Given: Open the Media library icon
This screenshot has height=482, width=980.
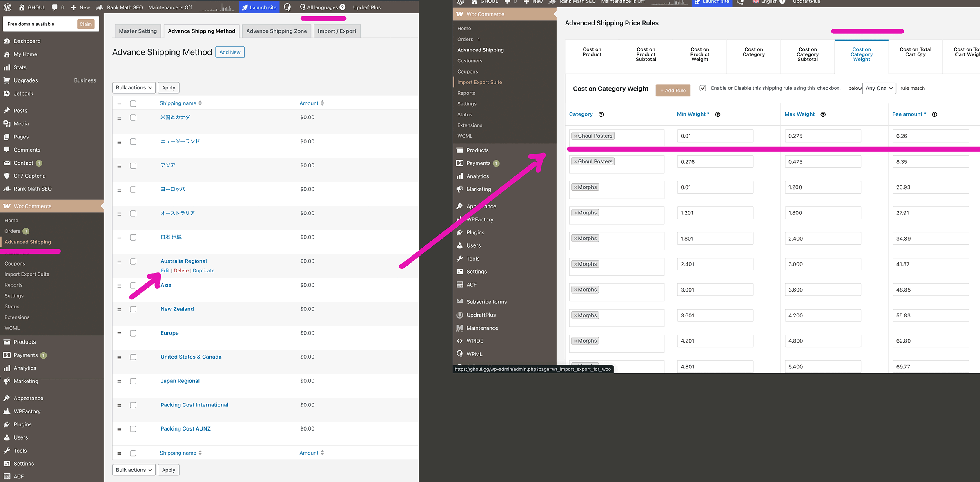Looking at the screenshot, I should pos(7,124).
